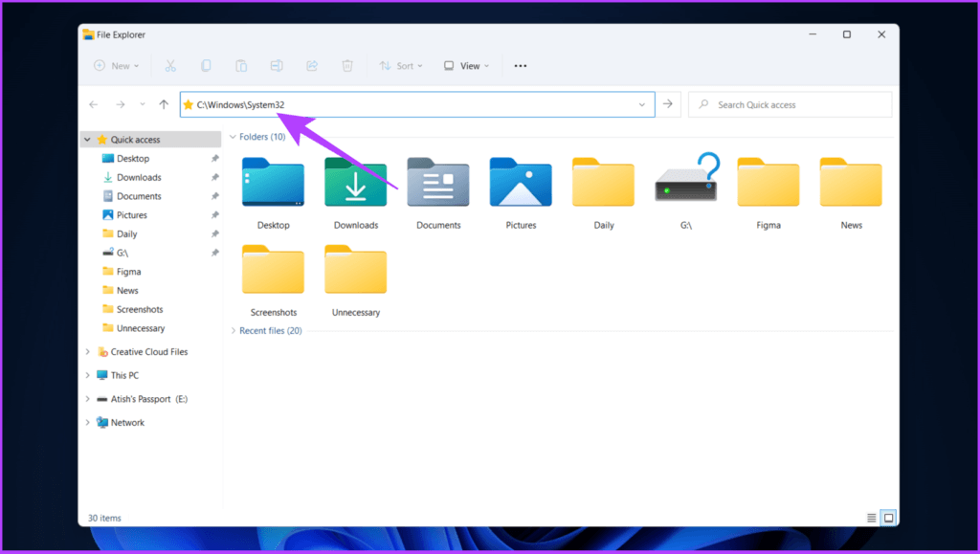Click the pin icon next to G:\
The width and height of the screenshot is (980, 554).
pos(215,253)
